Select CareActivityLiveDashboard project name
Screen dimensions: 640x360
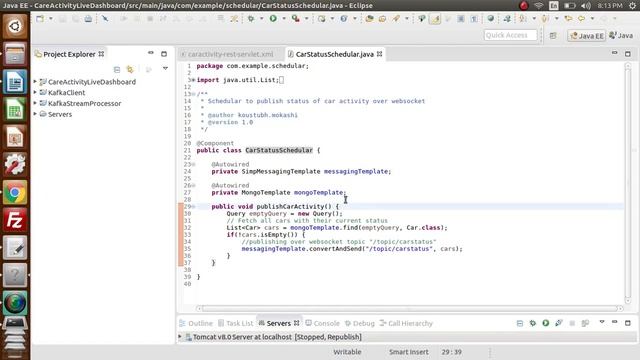(x=92, y=82)
